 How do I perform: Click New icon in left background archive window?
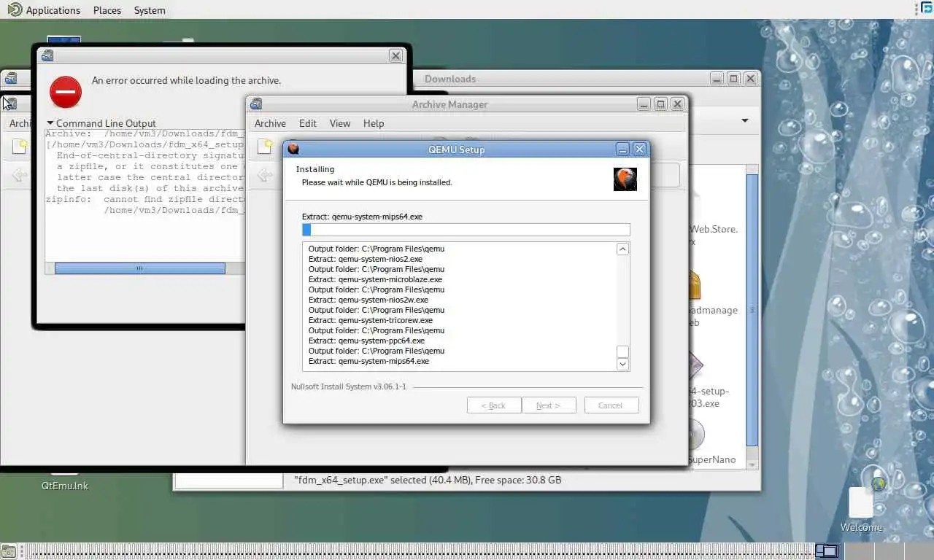19,147
